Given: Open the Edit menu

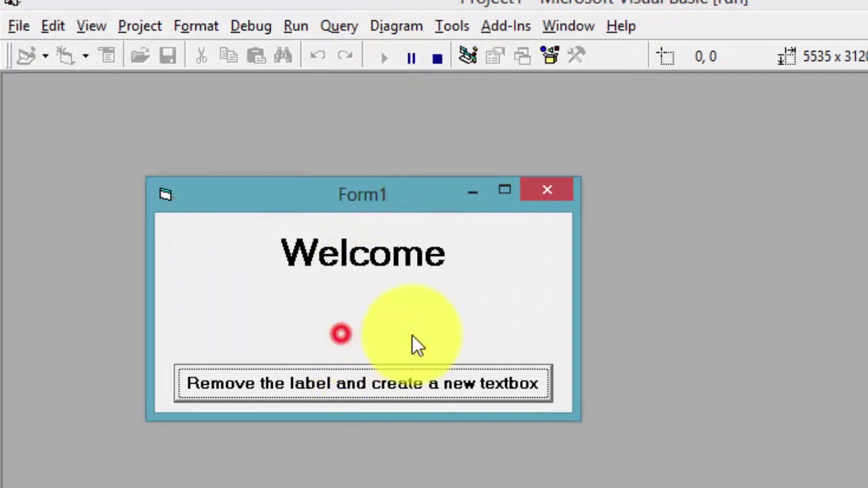Looking at the screenshot, I should pos(53,26).
